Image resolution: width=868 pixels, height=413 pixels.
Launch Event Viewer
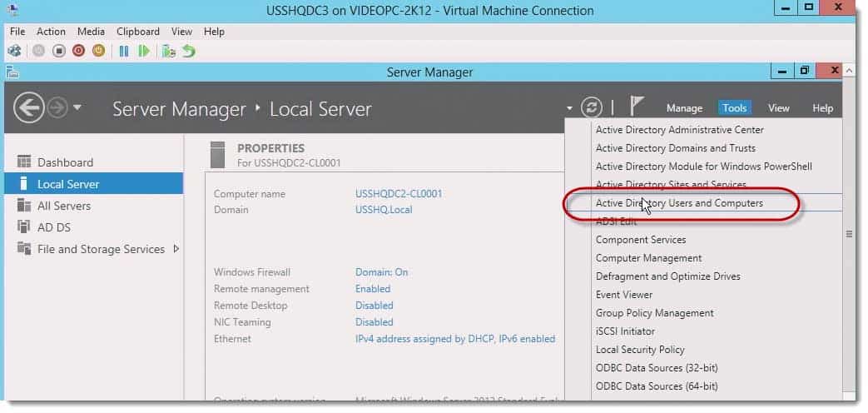[x=624, y=295]
